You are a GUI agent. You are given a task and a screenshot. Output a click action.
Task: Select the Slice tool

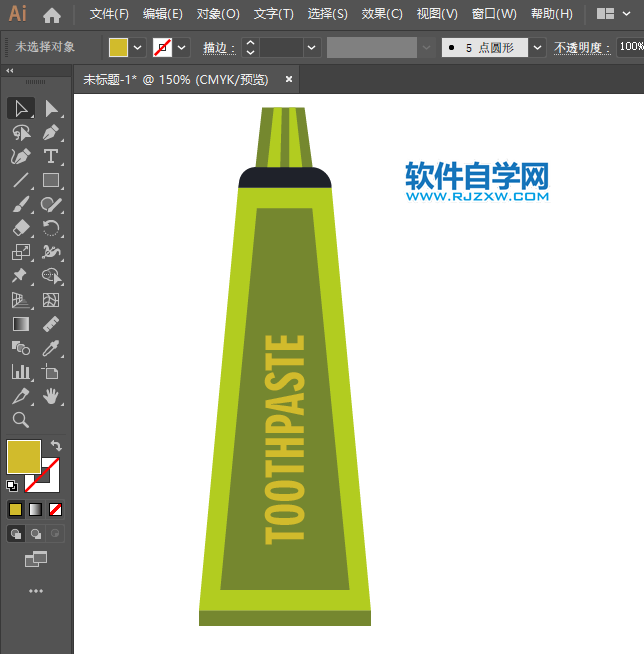pyautogui.click(x=21, y=396)
